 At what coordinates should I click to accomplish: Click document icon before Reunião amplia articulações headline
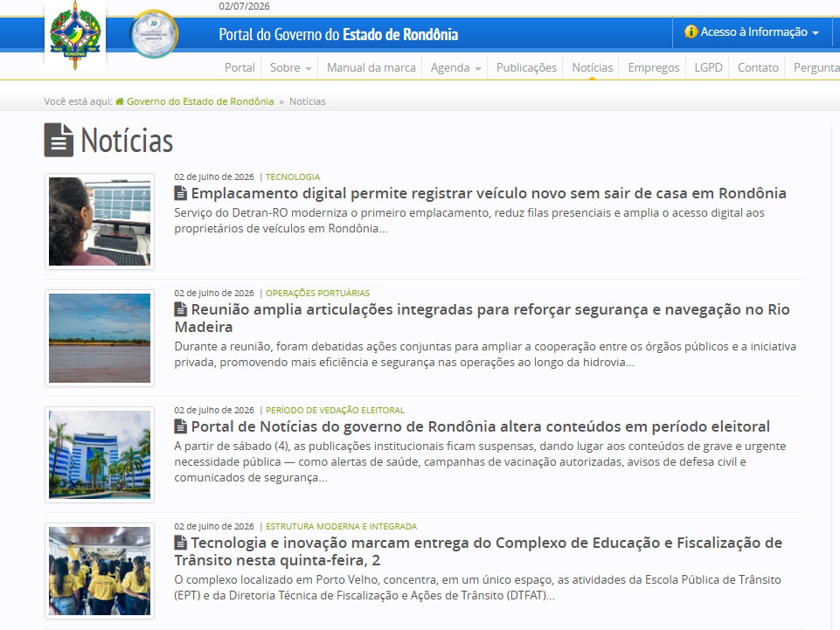181,309
